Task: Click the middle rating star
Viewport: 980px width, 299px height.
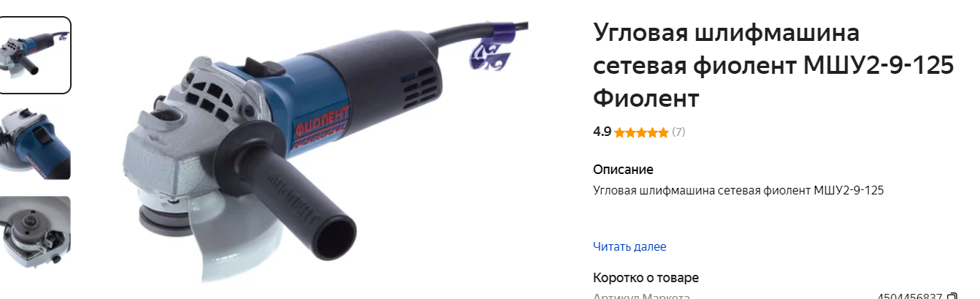Action: pyautogui.click(x=641, y=132)
